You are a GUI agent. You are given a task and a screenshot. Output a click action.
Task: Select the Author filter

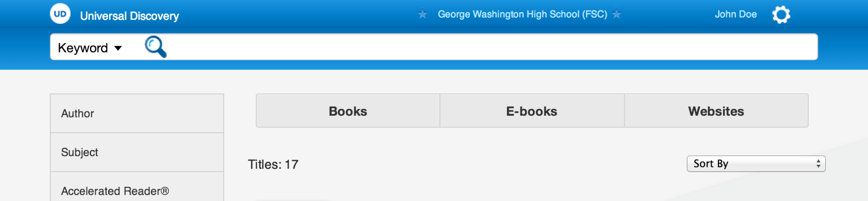[137, 114]
